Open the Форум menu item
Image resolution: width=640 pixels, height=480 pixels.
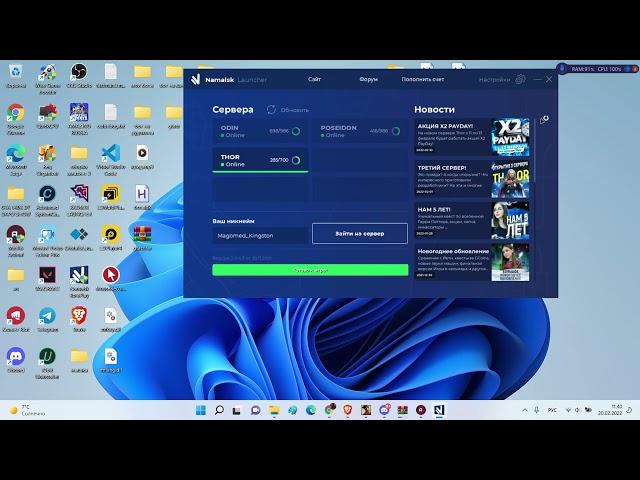point(368,79)
